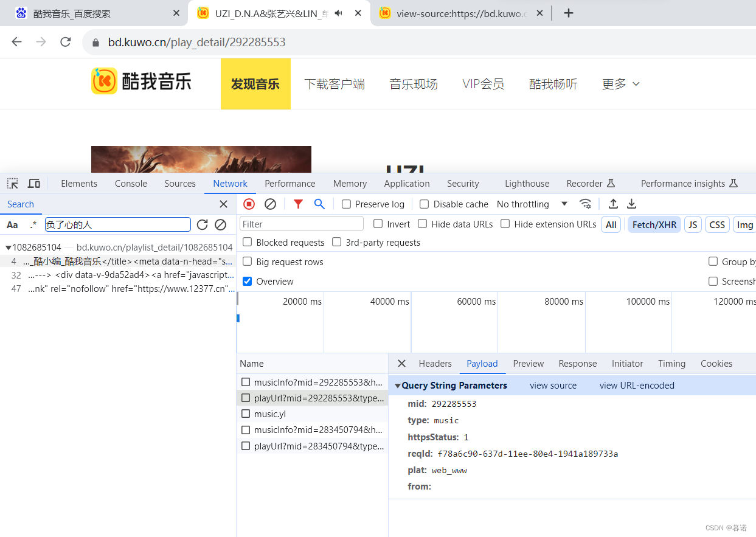
Task: Reload the page with the refresh icon
Action: (65, 42)
